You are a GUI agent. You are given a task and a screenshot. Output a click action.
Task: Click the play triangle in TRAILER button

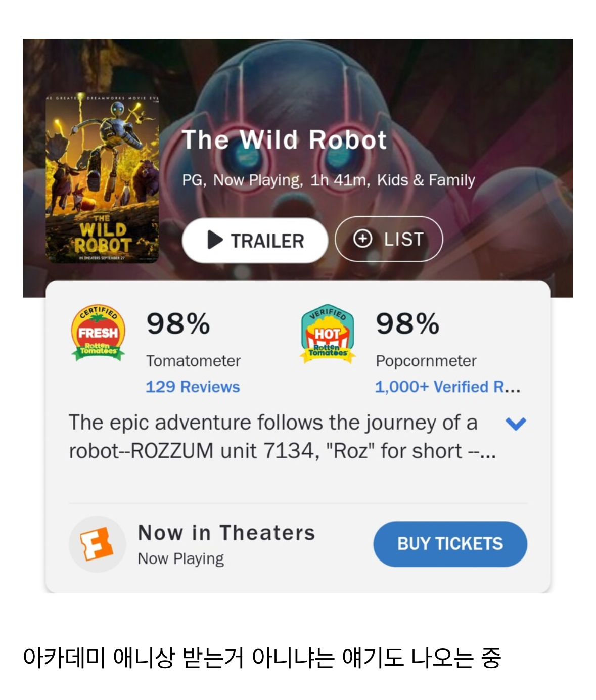click(215, 240)
